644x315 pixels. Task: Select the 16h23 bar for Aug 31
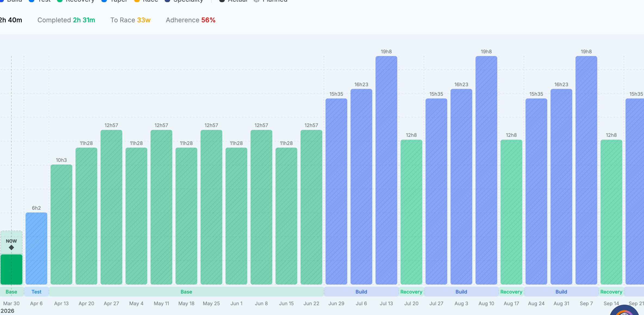coord(561,186)
